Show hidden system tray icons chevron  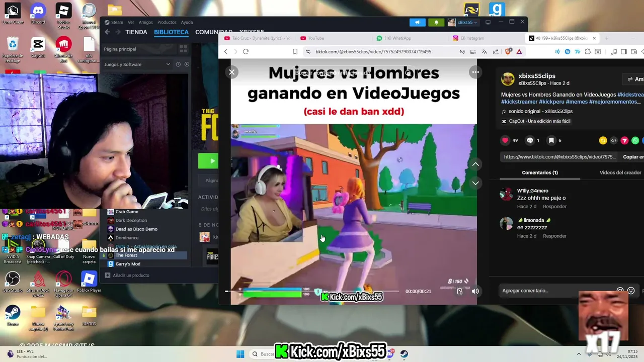tap(579, 354)
